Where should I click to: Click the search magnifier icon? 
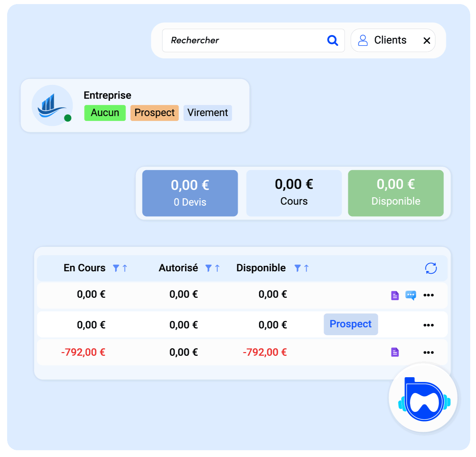click(332, 40)
